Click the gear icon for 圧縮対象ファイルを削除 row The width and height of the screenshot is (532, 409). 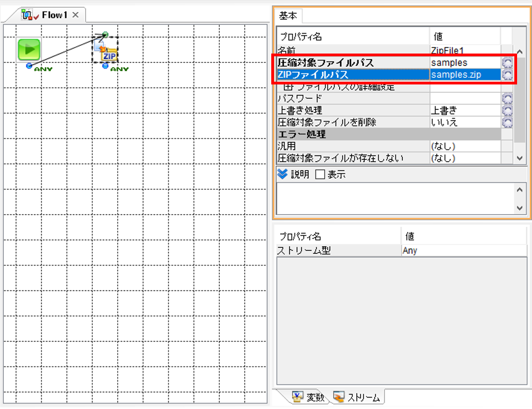508,123
